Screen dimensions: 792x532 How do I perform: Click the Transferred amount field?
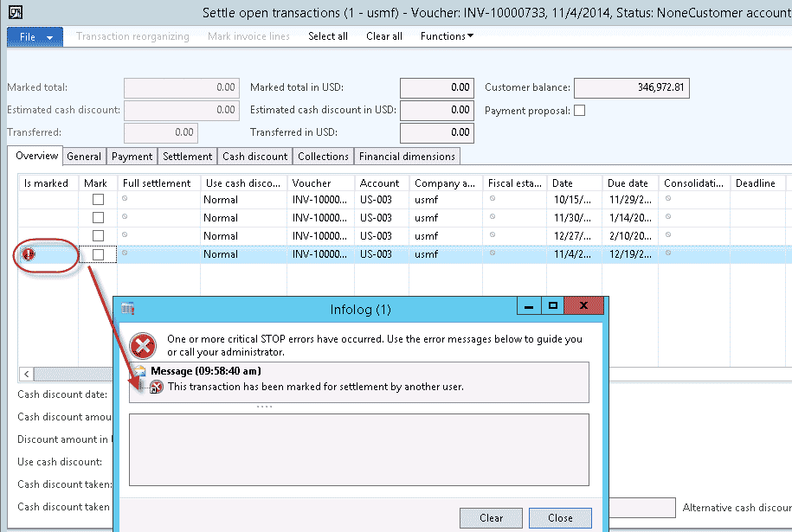pos(161,133)
